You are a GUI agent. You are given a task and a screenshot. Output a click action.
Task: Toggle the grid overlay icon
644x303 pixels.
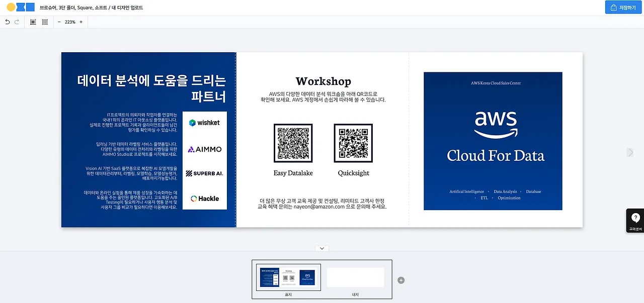[45, 22]
